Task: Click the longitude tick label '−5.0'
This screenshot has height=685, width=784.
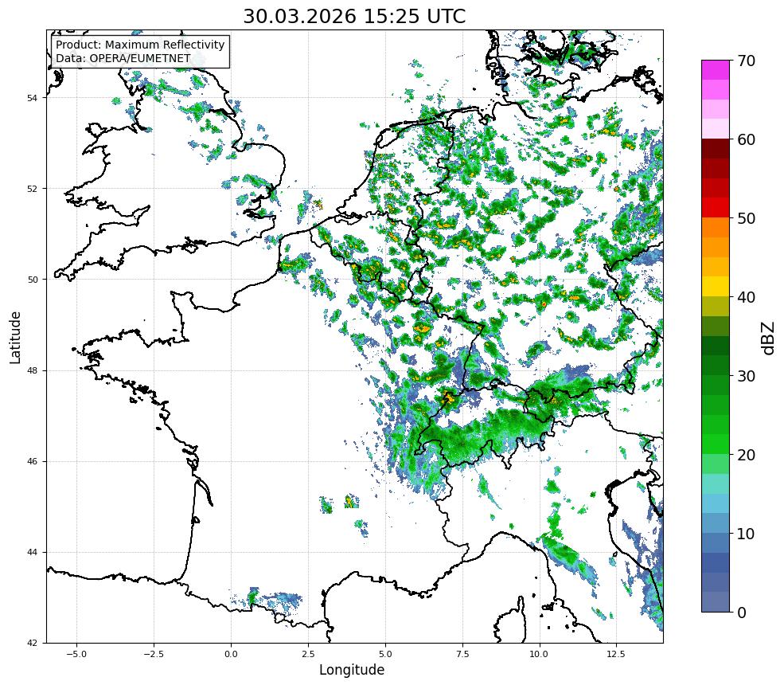Action: pyautogui.click(x=76, y=654)
